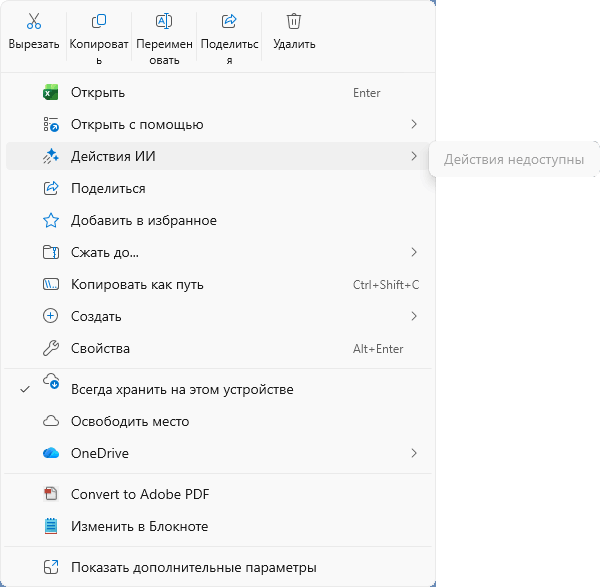Click the Удалить label
The image size is (600, 587).
point(294,44)
